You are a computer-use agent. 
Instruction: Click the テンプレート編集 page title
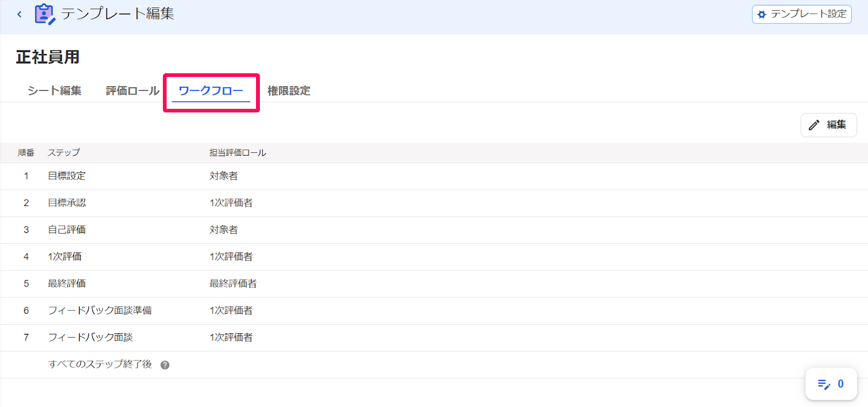tap(118, 14)
